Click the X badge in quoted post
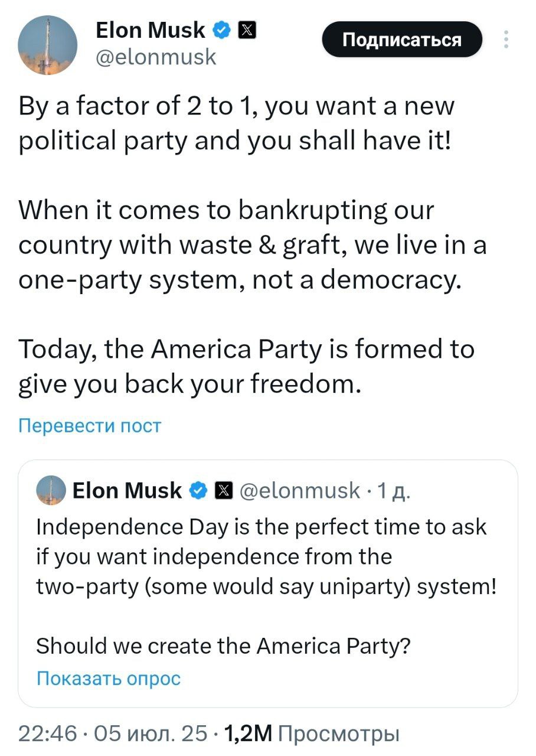536x756 pixels. pos(222,490)
